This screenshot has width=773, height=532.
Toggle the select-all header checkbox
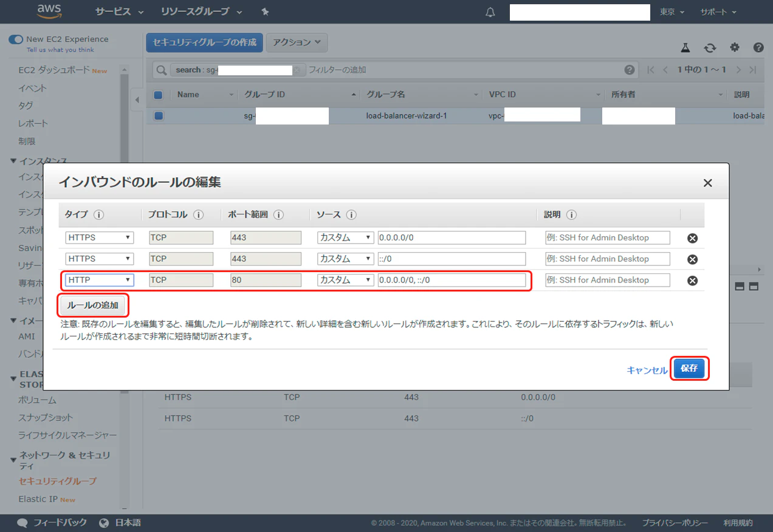pyautogui.click(x=158, y=95)
